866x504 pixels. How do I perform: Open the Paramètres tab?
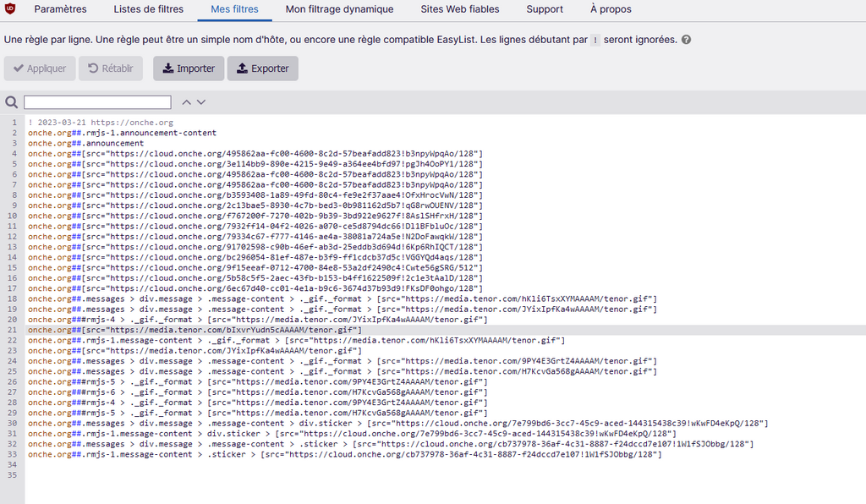point(60,9)
